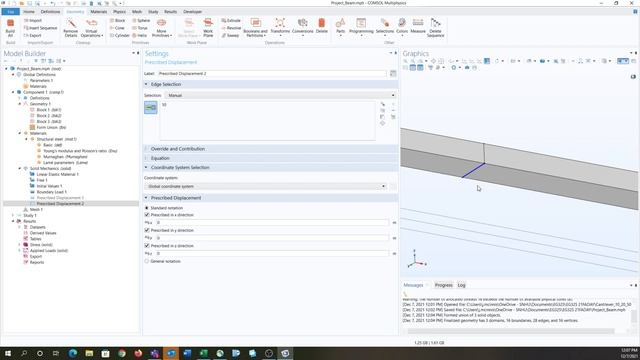This screenshot has height=360, width=640.
Task: Toggle Prescribed in x direction checkbox
Action: (x=147, y=215)
